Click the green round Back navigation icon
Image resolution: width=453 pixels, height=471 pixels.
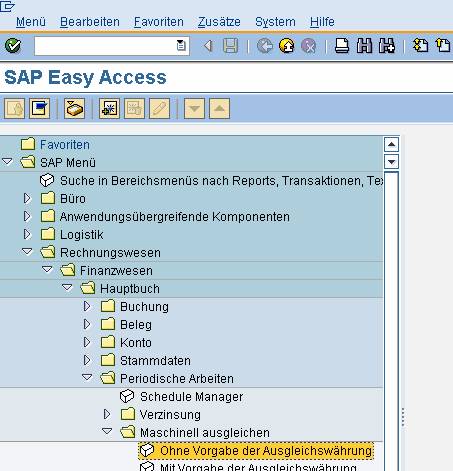pos(265,46)
